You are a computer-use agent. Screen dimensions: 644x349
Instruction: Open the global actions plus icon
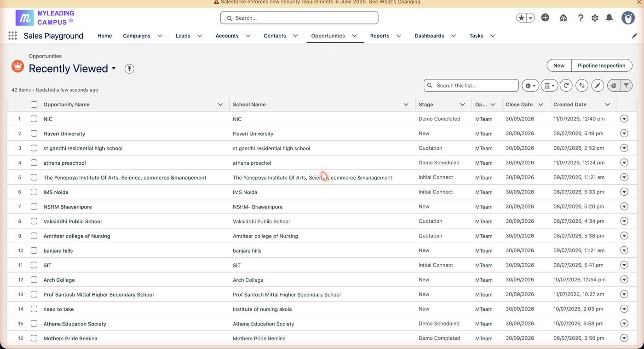pos(545,17)
